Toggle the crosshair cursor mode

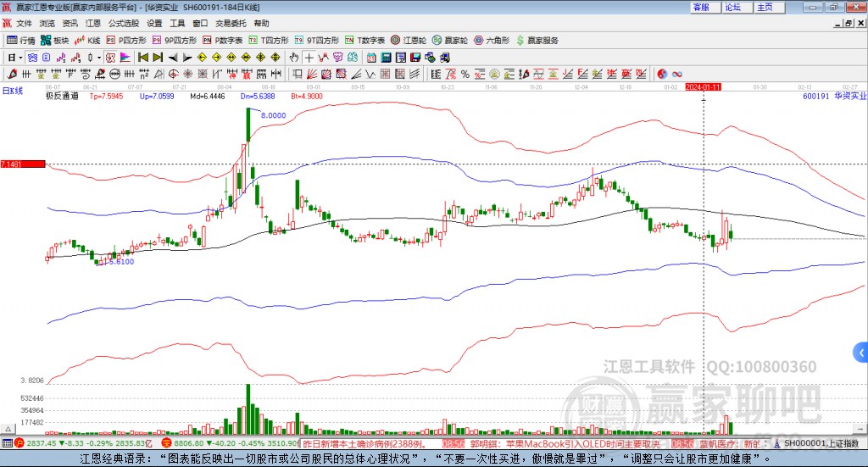click(x=309, y=58)
